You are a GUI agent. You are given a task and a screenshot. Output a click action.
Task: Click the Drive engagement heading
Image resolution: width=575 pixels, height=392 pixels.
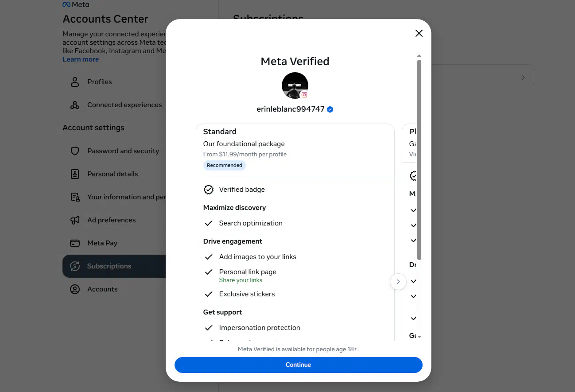[233, 241]
